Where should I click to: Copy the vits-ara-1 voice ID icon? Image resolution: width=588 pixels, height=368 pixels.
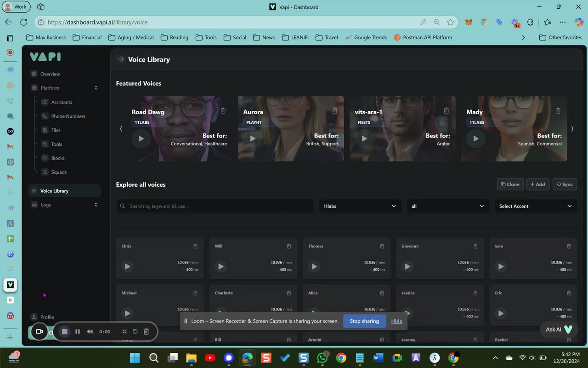(447, 111)
